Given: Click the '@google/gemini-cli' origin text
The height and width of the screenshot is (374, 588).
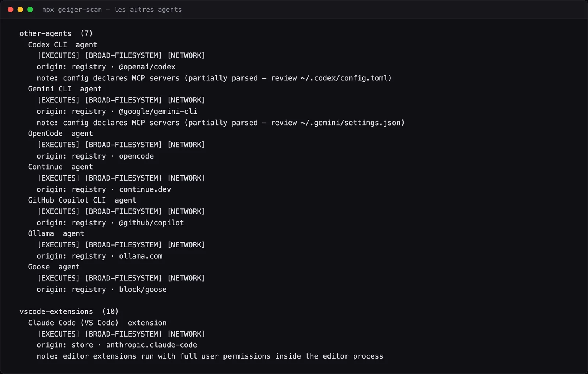Looking at the screenshot, I should coord(158,112).
